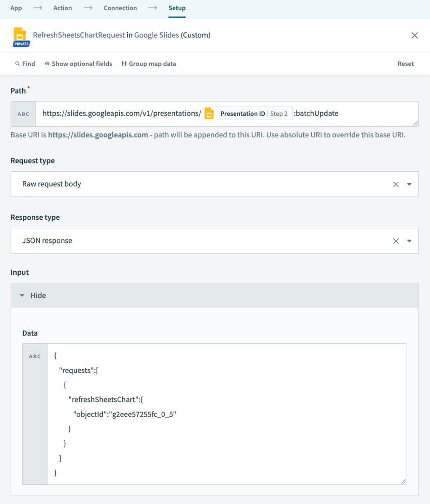Click the Group map data icon
Screen dimensions: 430x504
(x=124, y=64)
